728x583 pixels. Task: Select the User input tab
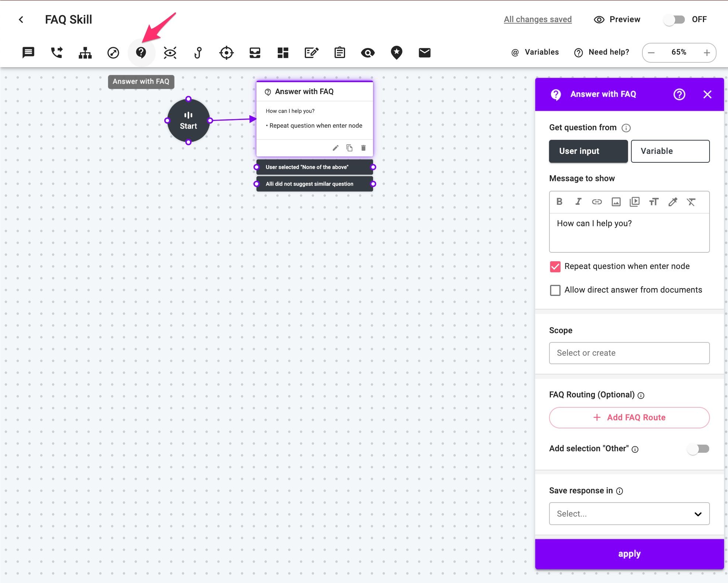(588, 151)
